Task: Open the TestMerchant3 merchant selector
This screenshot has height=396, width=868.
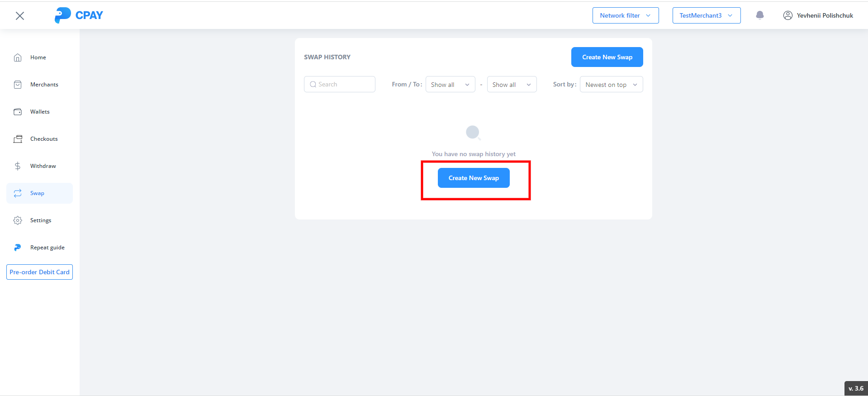Action: 706,15
